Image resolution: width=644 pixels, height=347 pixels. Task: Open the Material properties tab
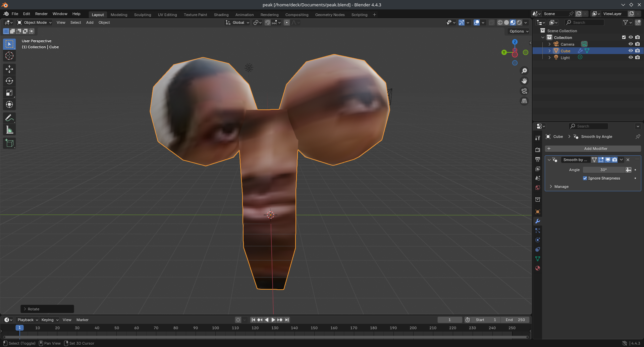[538, 268]
